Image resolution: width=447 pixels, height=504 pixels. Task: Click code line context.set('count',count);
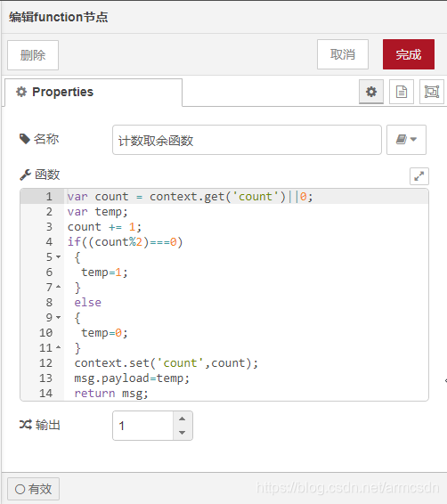point(167,363)
